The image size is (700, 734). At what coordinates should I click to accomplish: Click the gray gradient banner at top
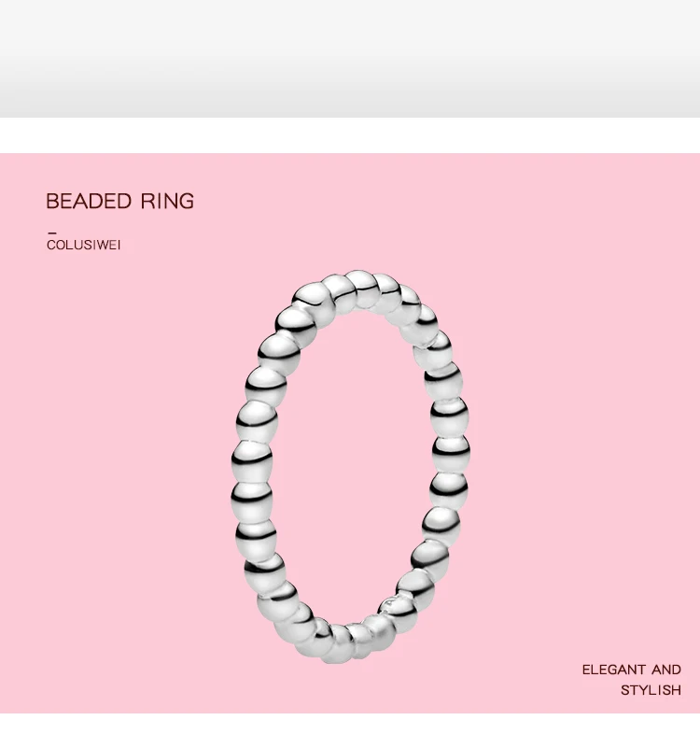(350, 59)
